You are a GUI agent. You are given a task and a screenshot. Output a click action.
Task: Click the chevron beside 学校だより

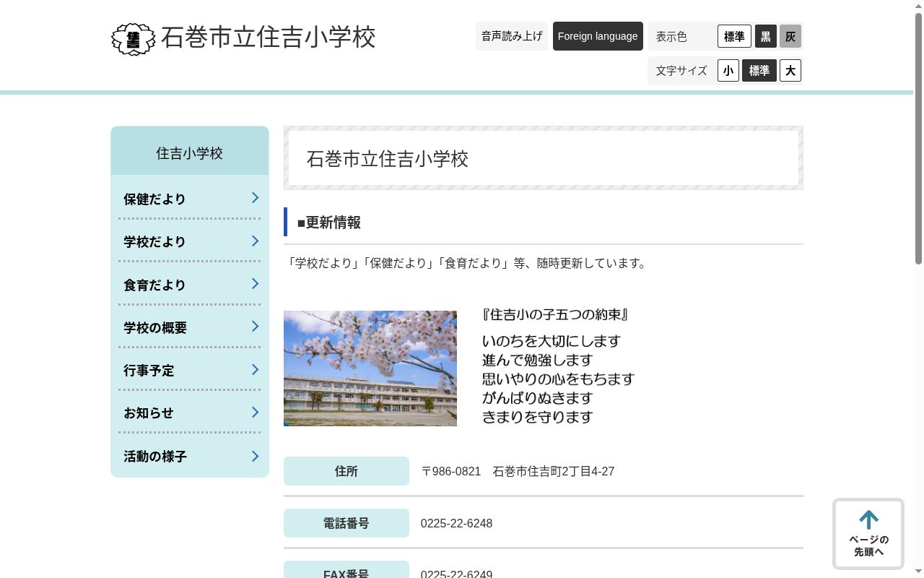pyautogui.click(x=255, y=241)
